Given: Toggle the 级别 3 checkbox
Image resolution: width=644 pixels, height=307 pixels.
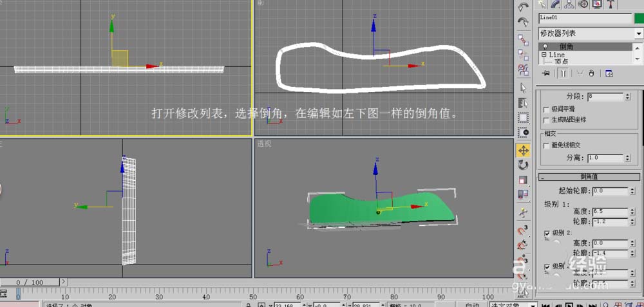Looking at the screenshot, I should tap(547, 266).
